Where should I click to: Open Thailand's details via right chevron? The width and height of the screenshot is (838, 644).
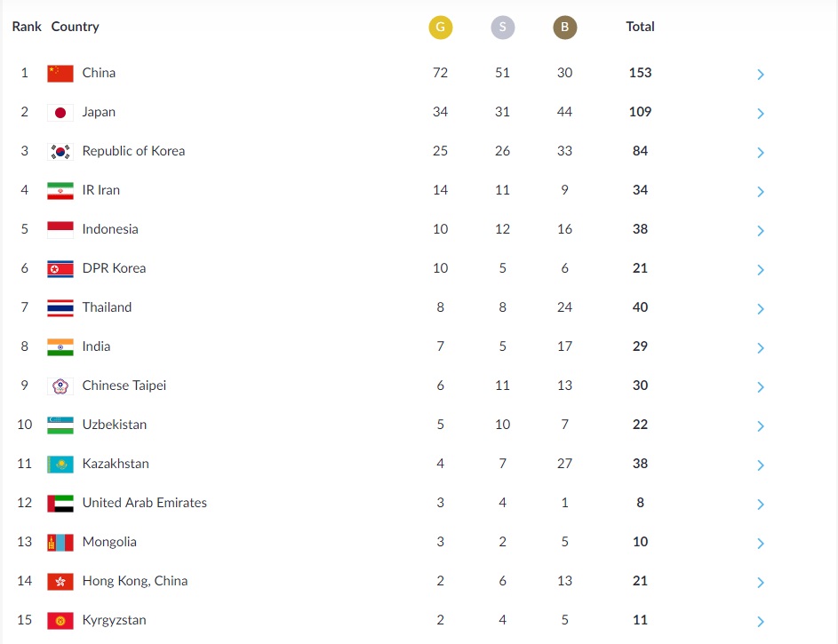(x=761, y=308)
